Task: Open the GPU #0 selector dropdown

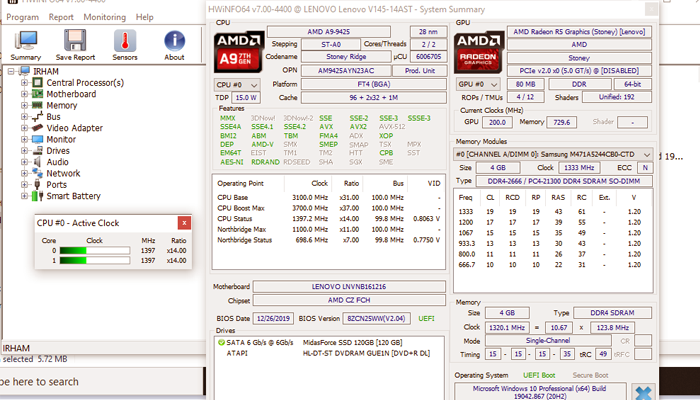Action: click(478, 84)
